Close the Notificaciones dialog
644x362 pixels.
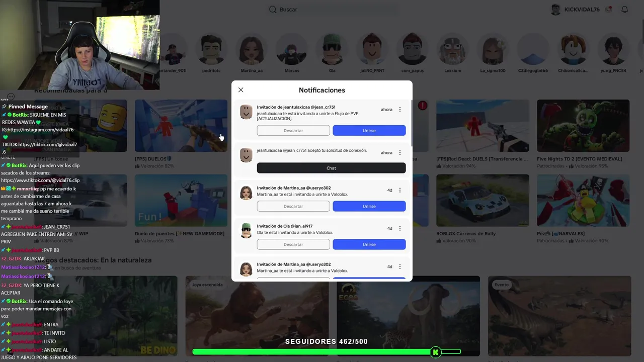(240, 90)
